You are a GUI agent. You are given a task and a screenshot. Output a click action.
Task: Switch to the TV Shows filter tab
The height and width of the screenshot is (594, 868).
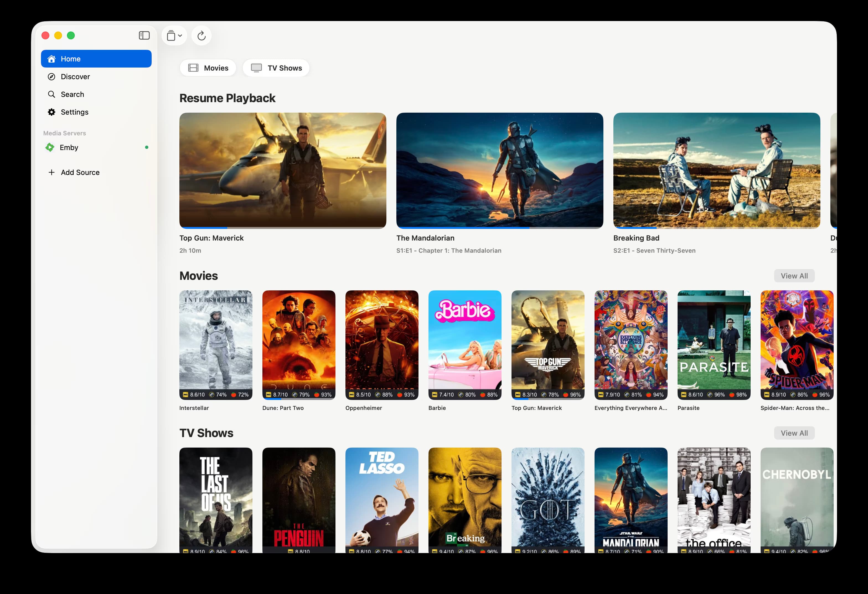(276, 68)
